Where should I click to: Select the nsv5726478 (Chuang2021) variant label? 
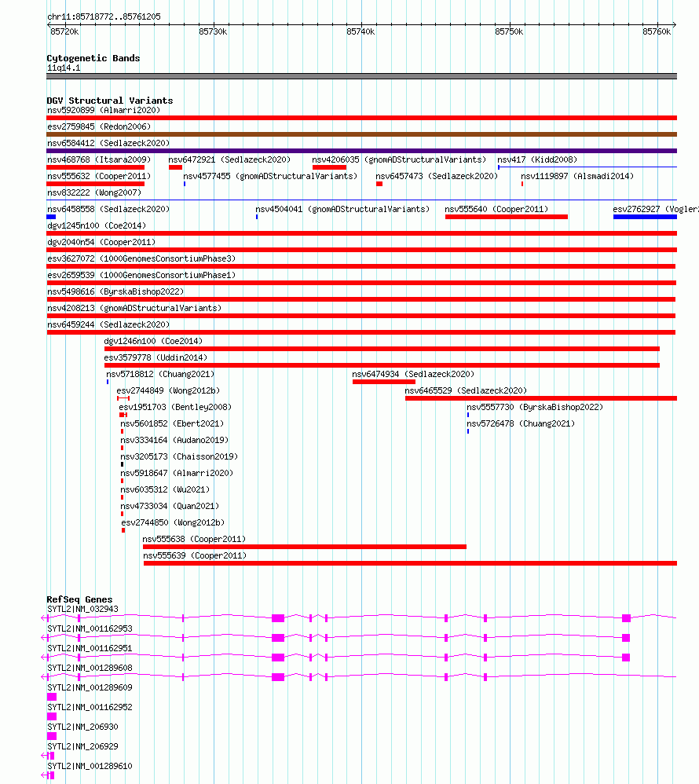tap(521, 423)
